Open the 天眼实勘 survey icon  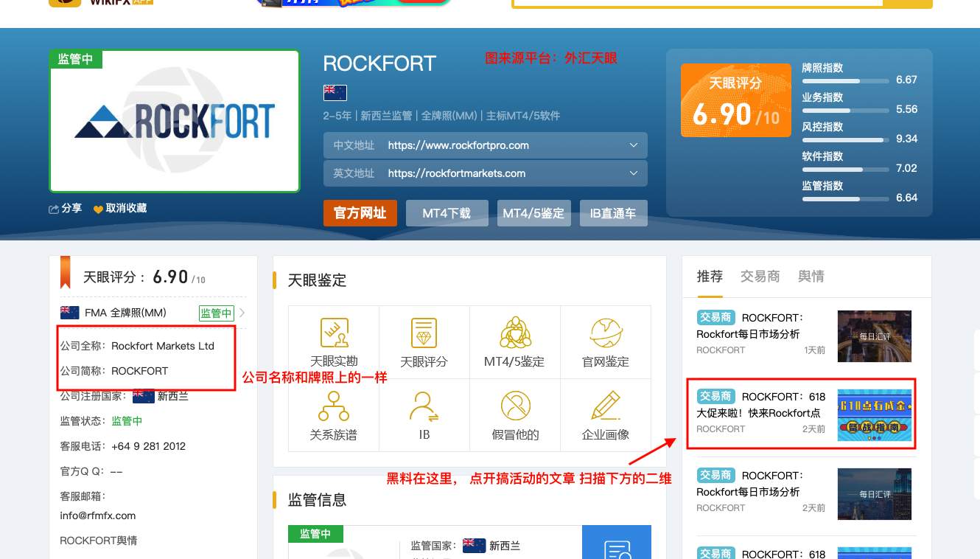(x=334, y=333)
